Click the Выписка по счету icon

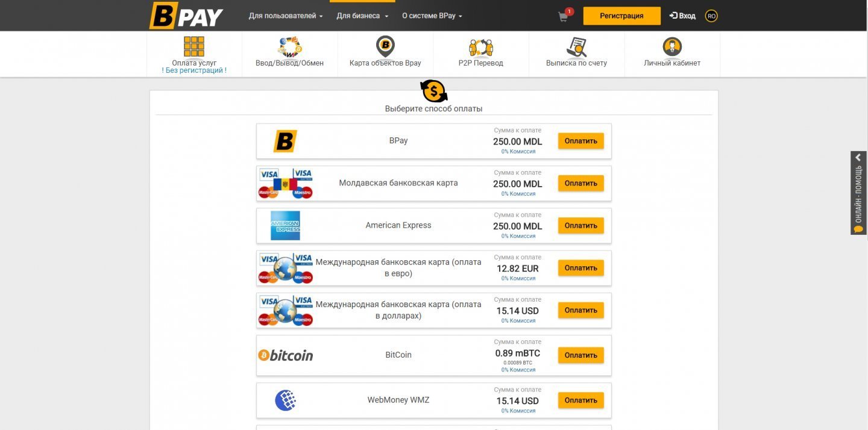tap(576, 47)
